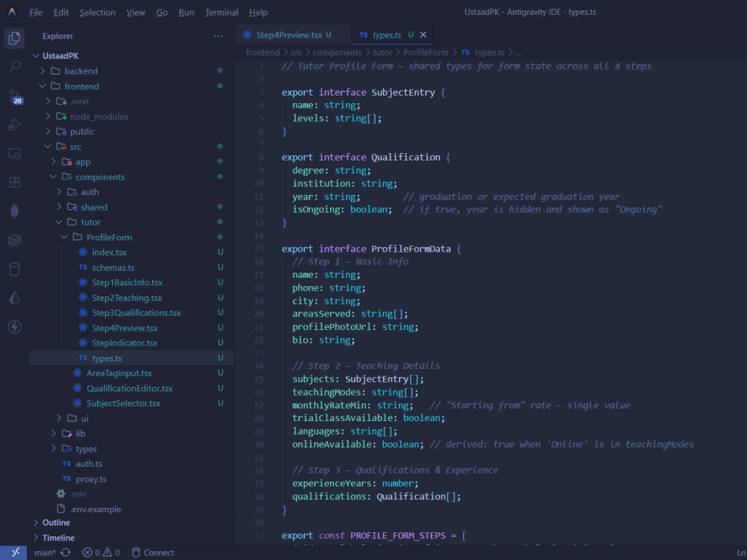The width and height of the screenshot is (747, 560).
Task: Close the types.ts editor tab
Action: click(x=423, y=35)
